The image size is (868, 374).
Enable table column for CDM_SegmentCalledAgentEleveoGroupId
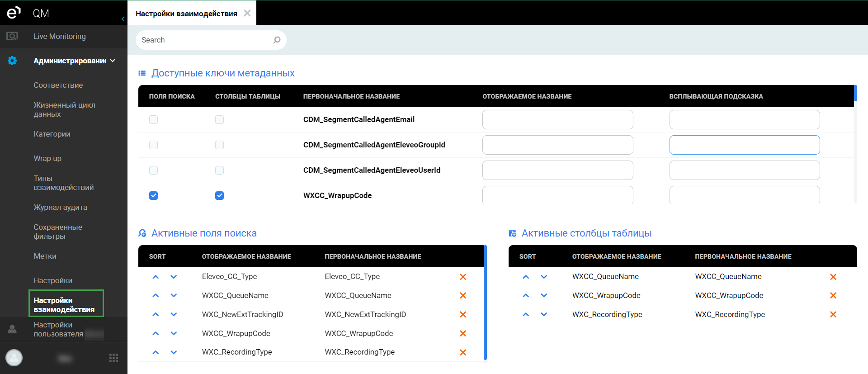[220, 145]
